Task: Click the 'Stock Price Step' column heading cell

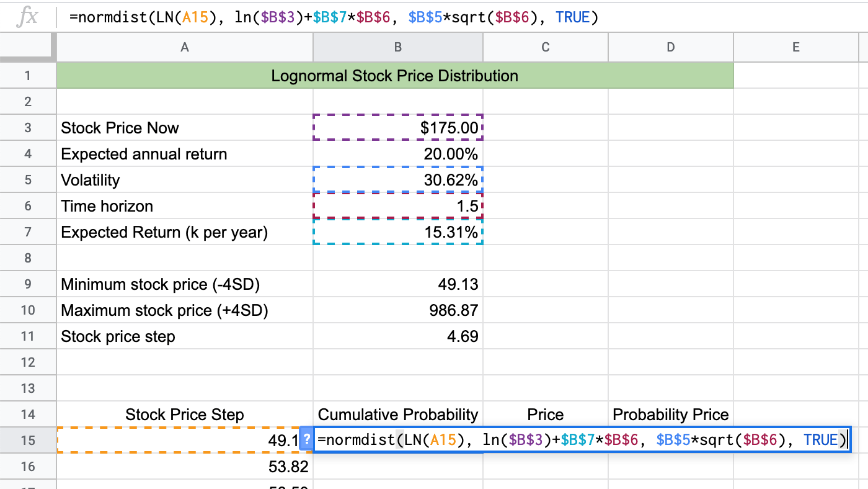Action: coord(185,415)
